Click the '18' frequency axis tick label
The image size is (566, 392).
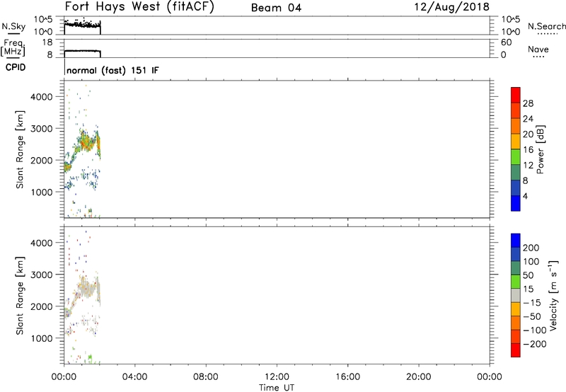[47, 42]
